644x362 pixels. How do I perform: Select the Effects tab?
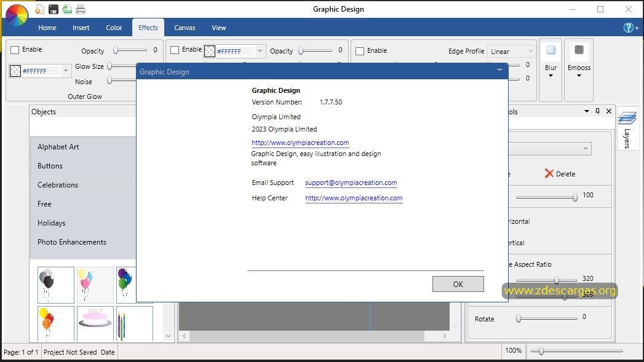point(148,28)
